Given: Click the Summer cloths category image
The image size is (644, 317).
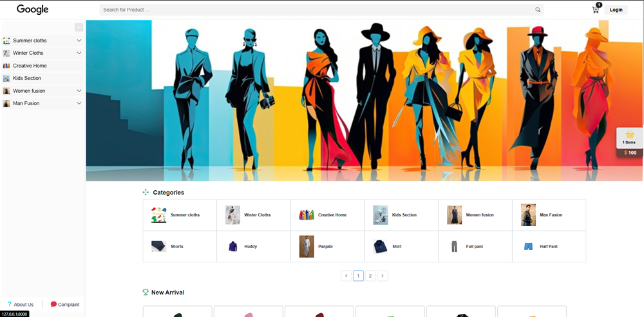Looking at the screenshot, I should coord(158,215).
